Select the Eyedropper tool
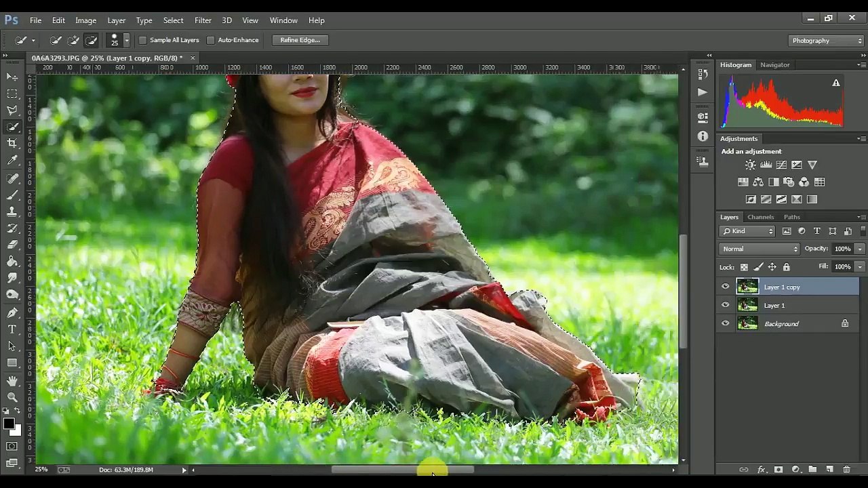This screenshot has height=488, width=868. coord(12,161)
